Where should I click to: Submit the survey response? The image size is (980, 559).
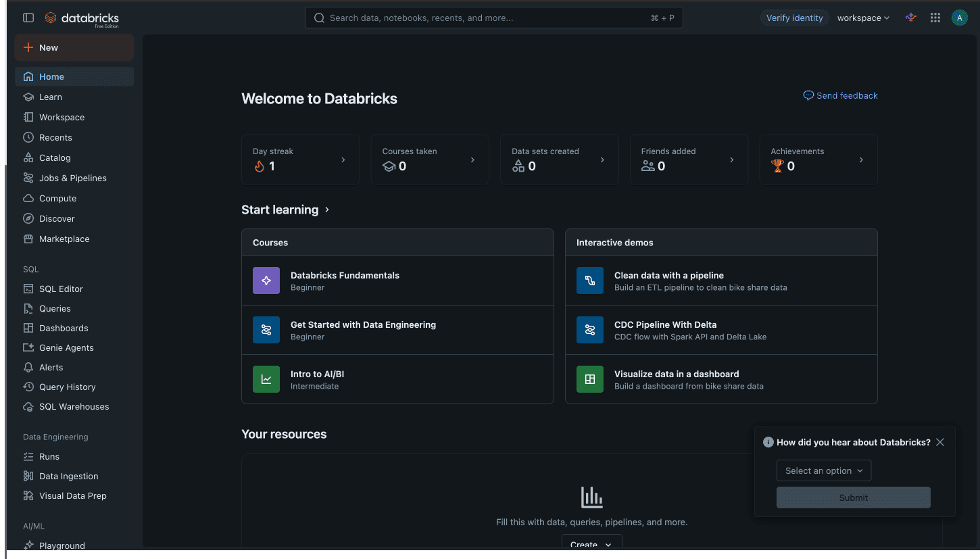pyautogui.click(x=853, y=497)
